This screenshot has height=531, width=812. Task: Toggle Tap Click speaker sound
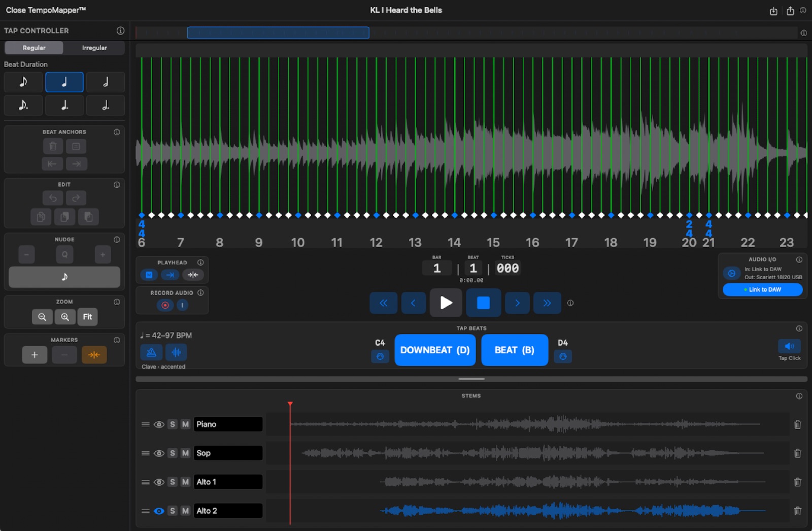tap(789, 346)
